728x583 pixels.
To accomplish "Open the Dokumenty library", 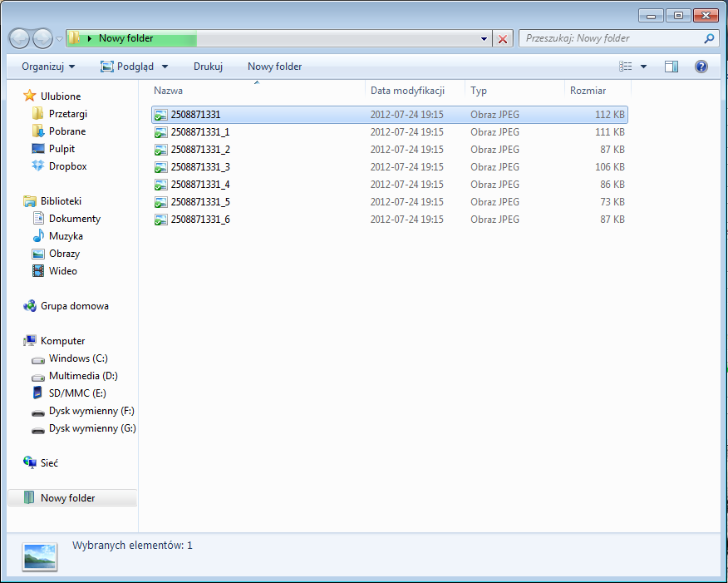I will 75,219.
